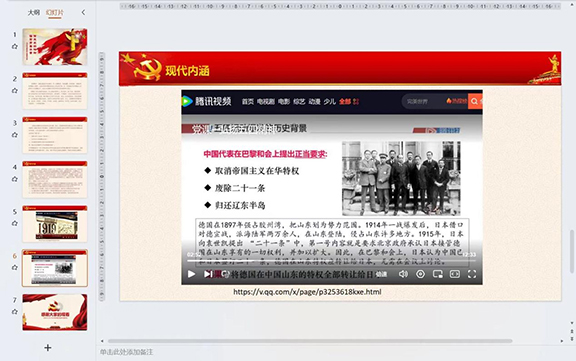Click the orange search magnifier icon
The height and width of the screenshot is (361, 576).
(x=474, y=101)
